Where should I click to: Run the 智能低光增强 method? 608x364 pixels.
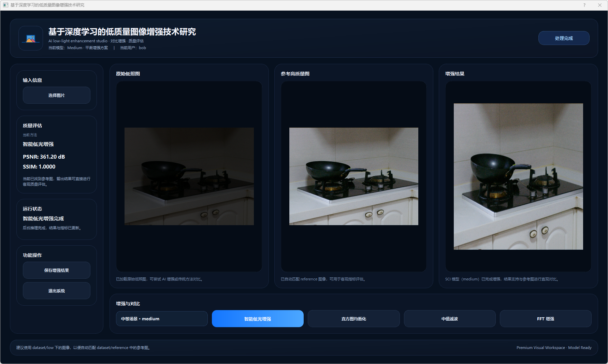(x=258, y=319)
